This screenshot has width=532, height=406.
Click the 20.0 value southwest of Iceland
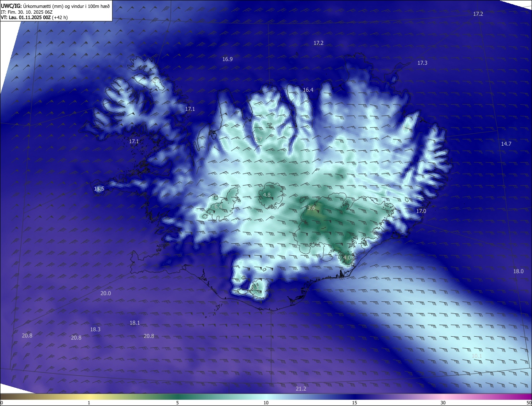(106, 293)
